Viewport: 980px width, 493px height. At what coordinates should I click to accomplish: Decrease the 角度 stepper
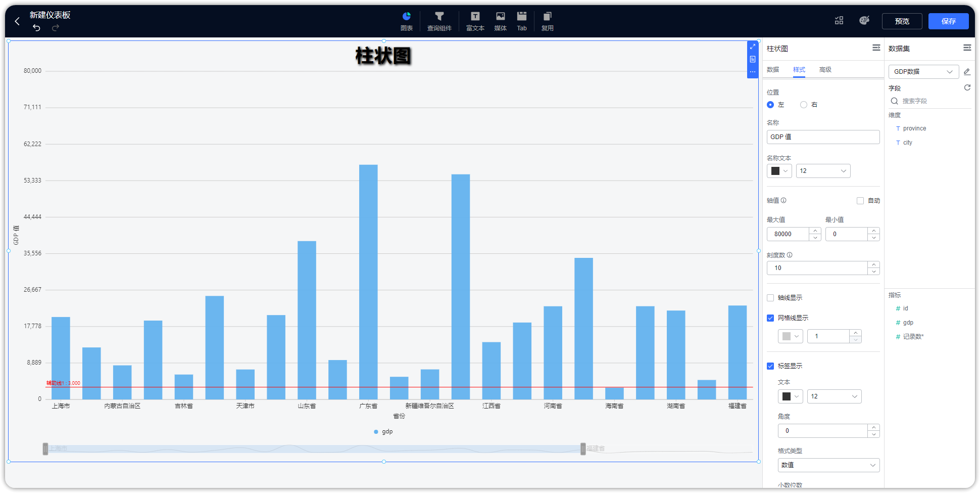[873, 434]
